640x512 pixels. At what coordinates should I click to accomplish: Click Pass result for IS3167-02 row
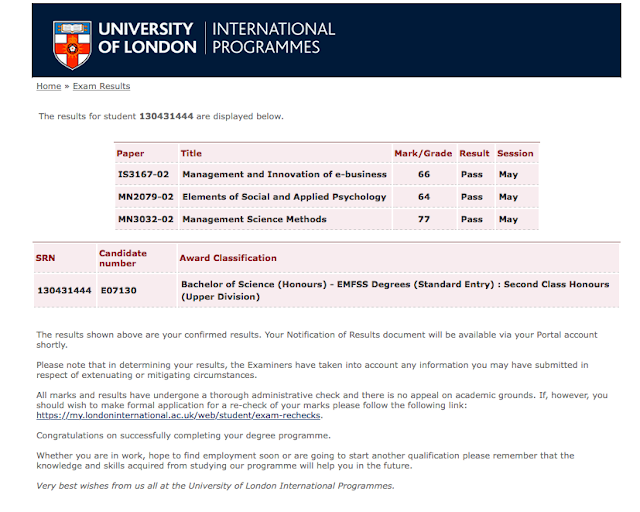[472, 174]
